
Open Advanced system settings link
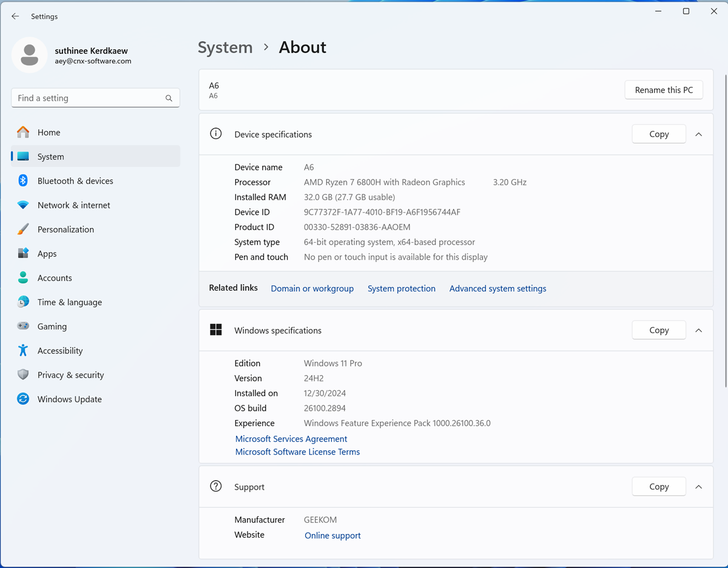click(497, 288)
